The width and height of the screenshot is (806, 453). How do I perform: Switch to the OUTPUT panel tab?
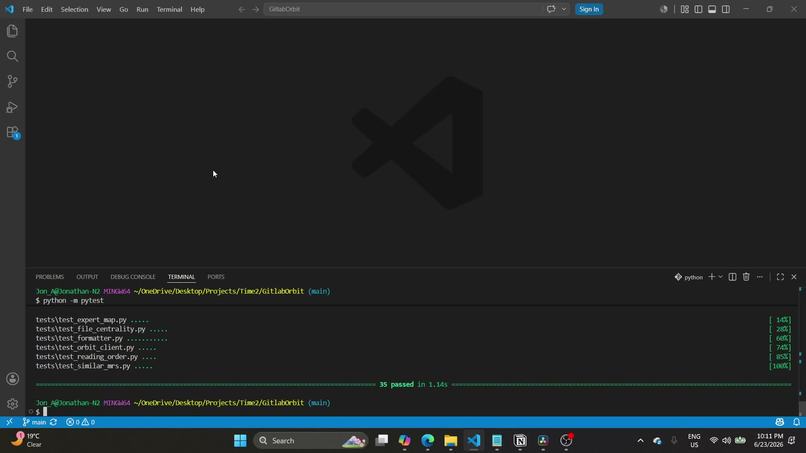click(x=87, y=277)
